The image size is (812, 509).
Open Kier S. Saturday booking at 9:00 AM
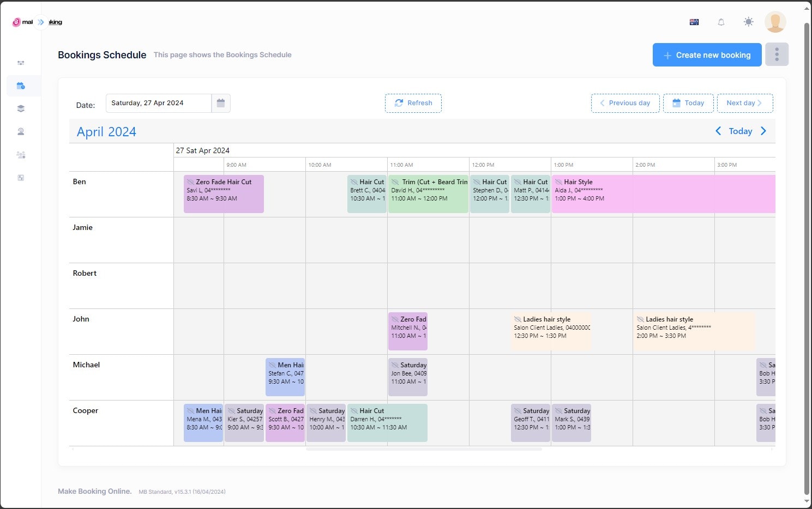[244, 423]
